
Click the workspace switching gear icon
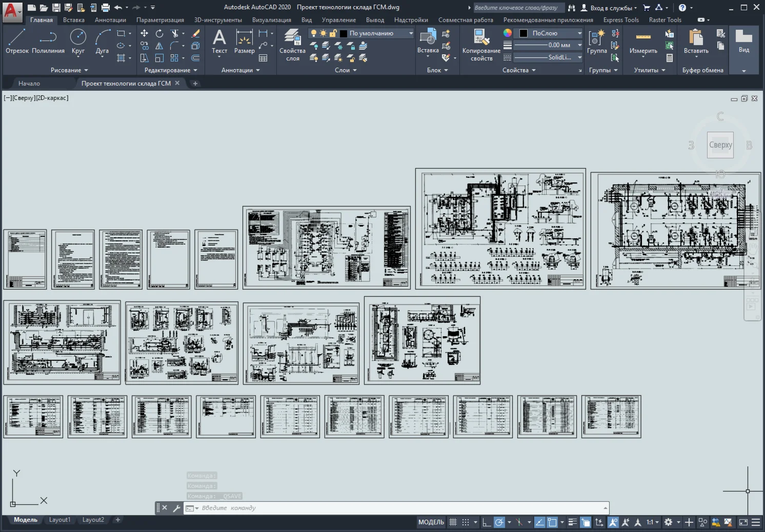[668, 522]
